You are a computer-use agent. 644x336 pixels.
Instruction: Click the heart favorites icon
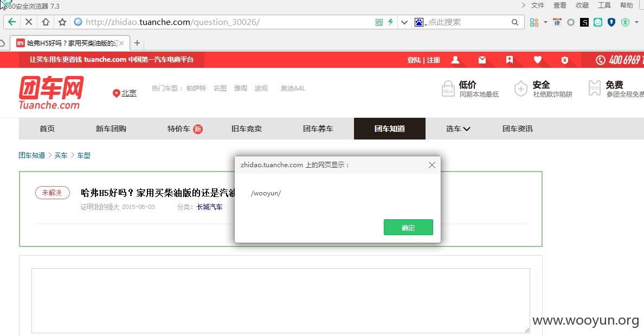coord(537,60)
